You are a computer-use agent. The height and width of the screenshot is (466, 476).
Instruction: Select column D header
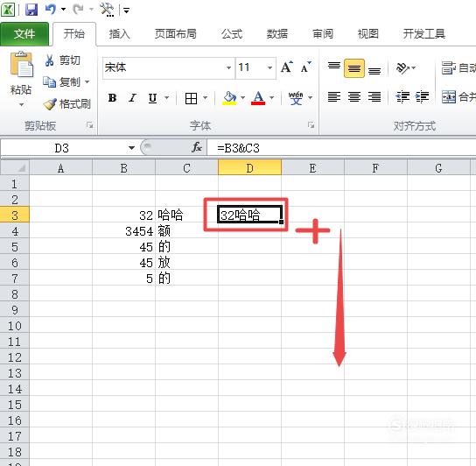point(250,168)
